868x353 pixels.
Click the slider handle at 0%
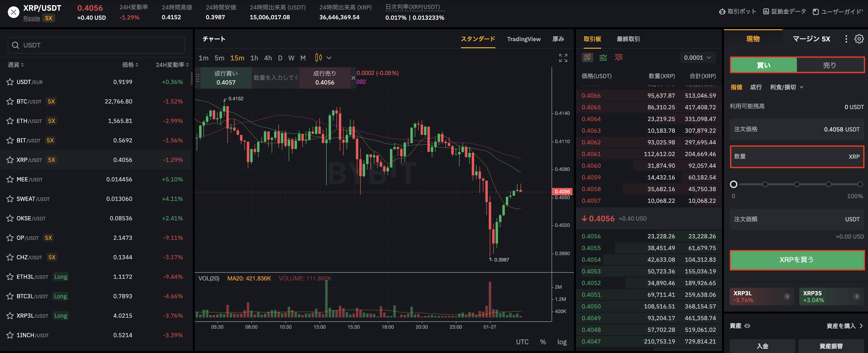pos(734,185)
